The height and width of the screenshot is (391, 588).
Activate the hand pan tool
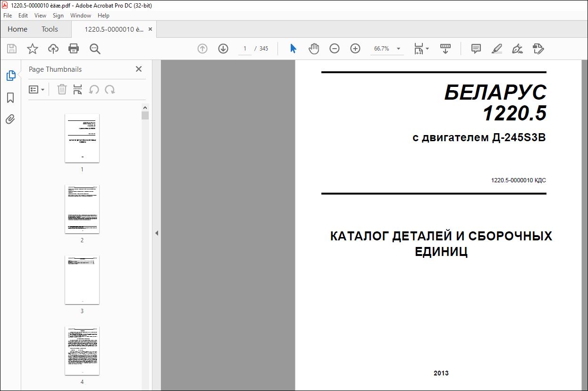314,49
